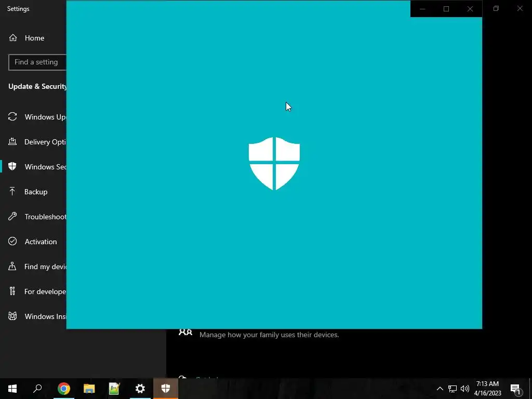Image resolution: width=532 pixels, height=399 pixels.
Task: Open Windows Insider Program page
Action: pyautogui.click(x=33, y=316)
